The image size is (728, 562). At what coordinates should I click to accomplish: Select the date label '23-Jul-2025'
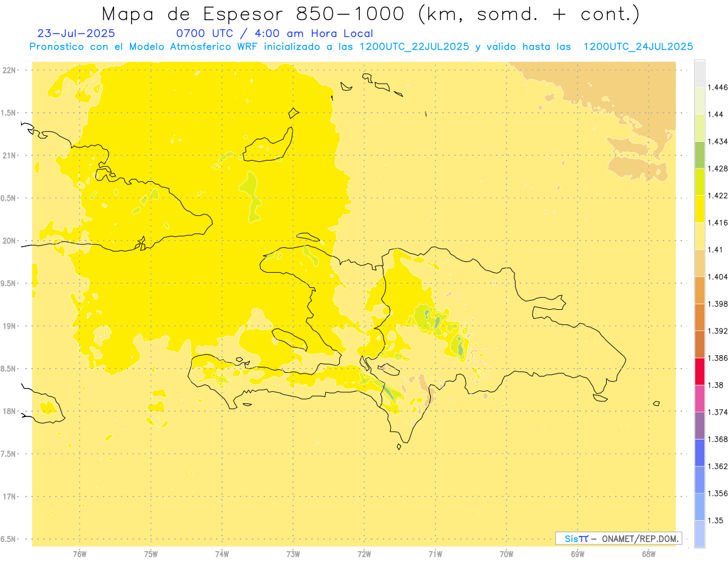76,33
